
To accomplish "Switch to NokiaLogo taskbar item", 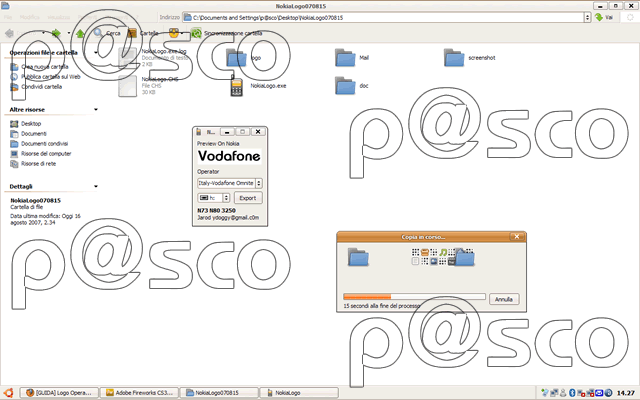I will coord(299,393).
